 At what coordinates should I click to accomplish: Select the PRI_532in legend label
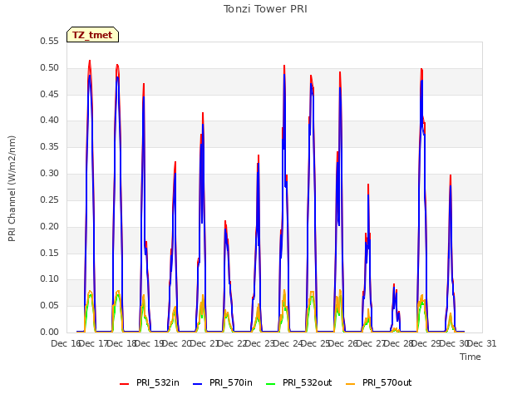tap(158, 382)
